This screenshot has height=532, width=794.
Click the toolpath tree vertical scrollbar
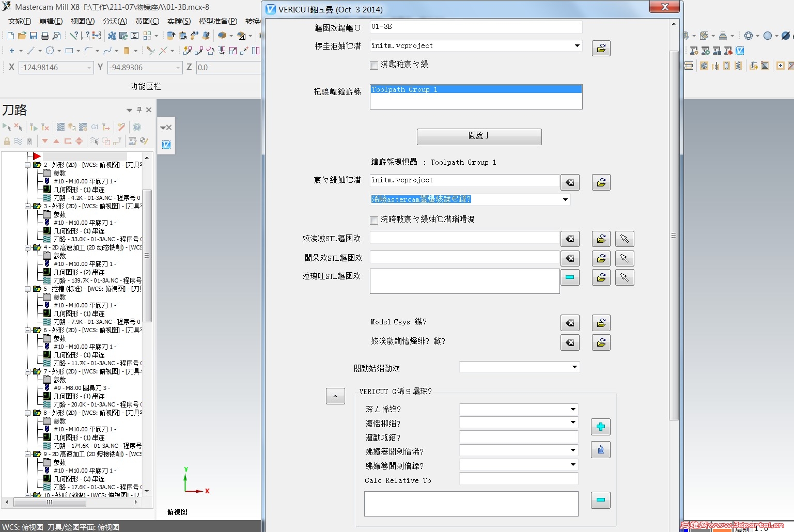(x=147, y=256)
